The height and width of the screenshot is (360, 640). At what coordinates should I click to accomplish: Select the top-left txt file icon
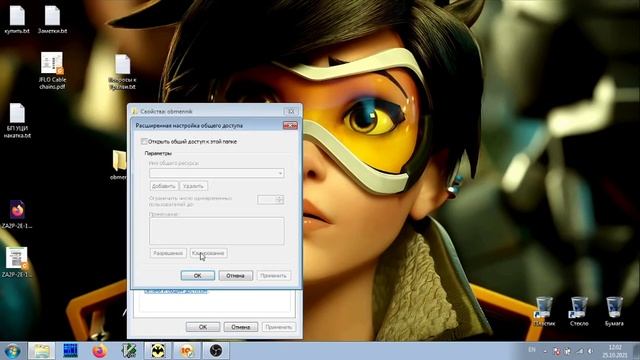[17, 19]
